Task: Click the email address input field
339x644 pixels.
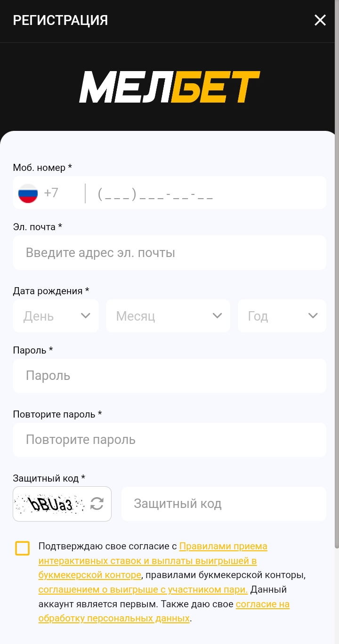Action: tap(169, 253)
